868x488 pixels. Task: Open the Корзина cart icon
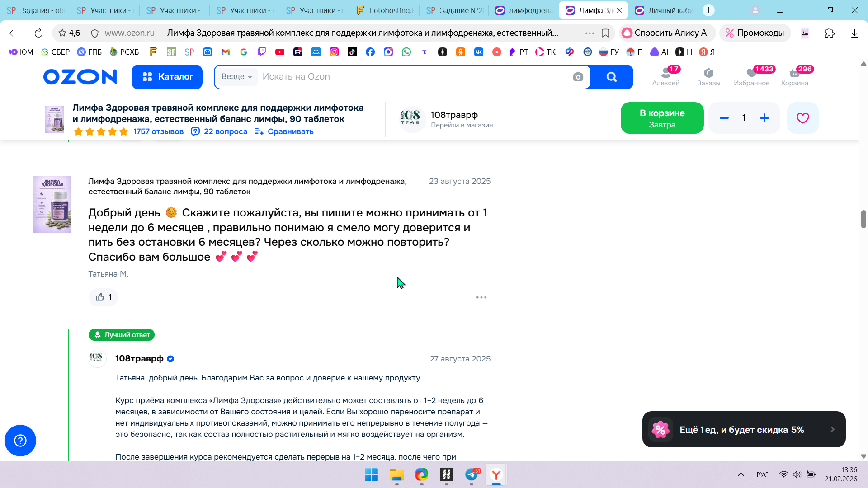tap(794, 76)
